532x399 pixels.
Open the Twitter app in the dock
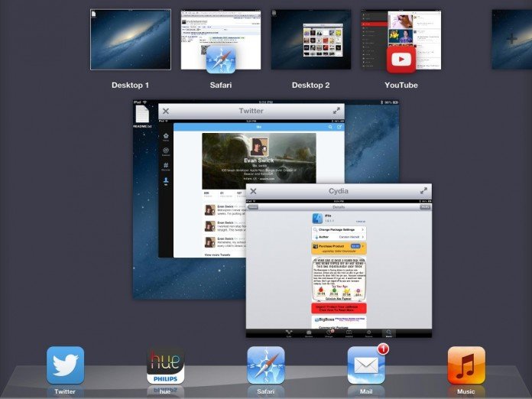[x=65, y=365]
